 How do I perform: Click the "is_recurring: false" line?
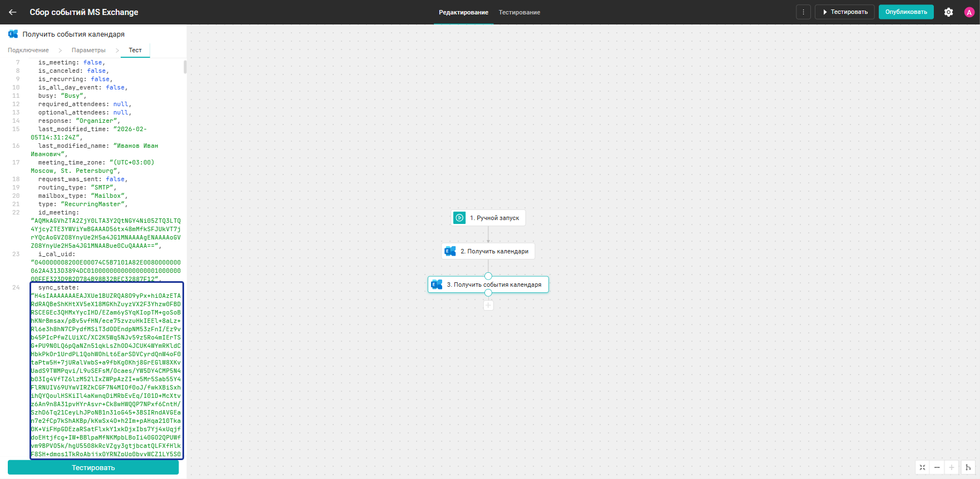pyautogui.click(x=75, y=79)
